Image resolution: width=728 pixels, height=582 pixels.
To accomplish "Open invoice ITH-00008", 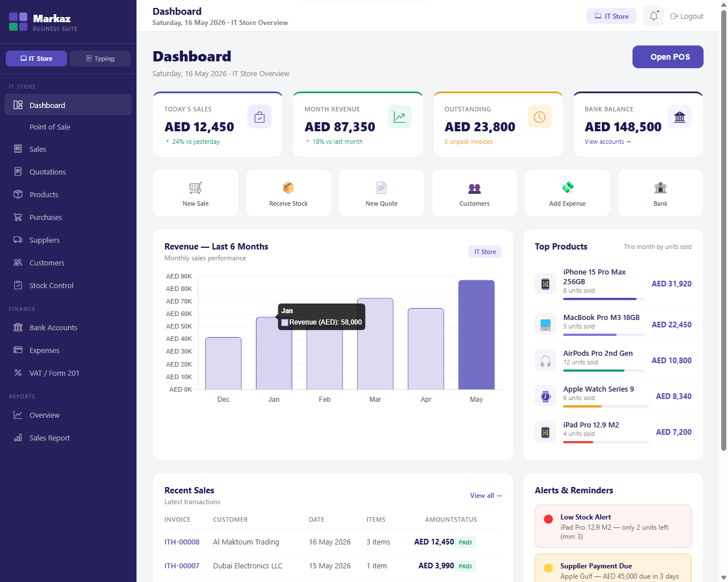I will [182, 542].
